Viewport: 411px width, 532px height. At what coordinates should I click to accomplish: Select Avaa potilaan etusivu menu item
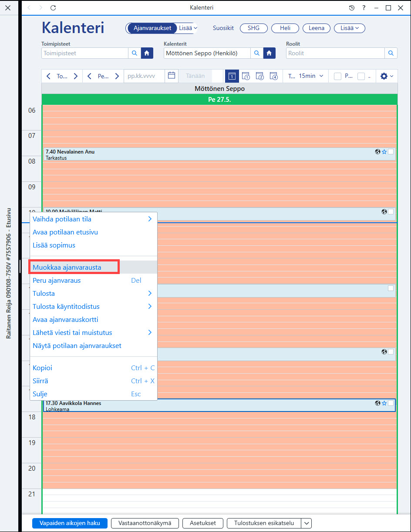tap(93, 232)
